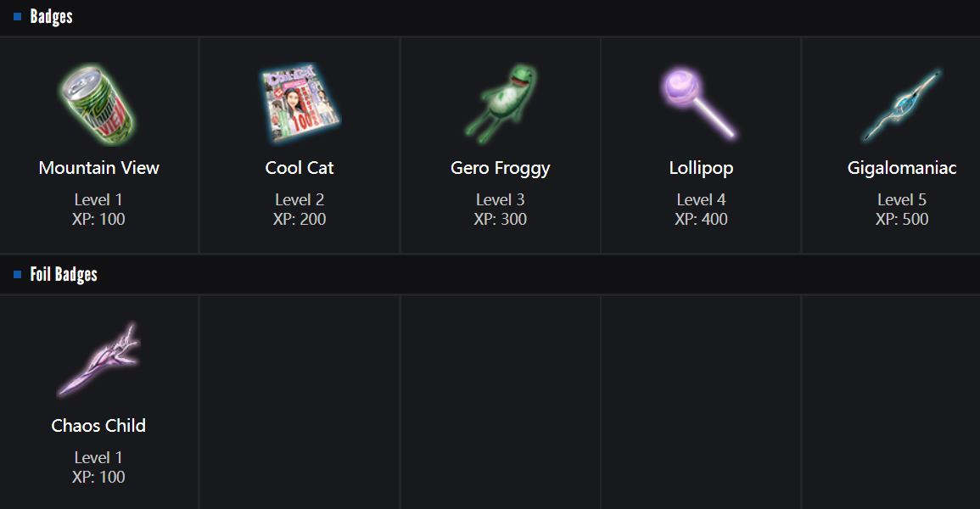This screenshot has height=509, width=980.
Task: Select the purple Lollipop badge icon
Action: (699, 102)
